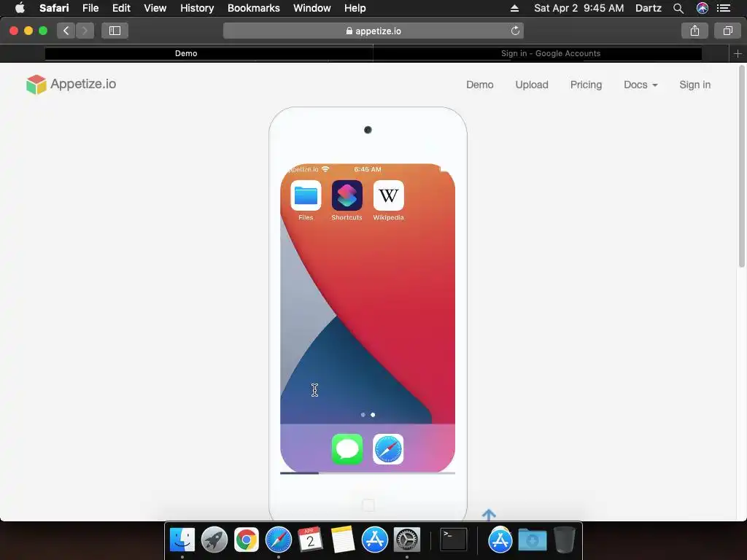This screenshot has width=747, height=560.
Task: Open Safari compass icon in the macOS Dock
Action: tap(278, 540)
